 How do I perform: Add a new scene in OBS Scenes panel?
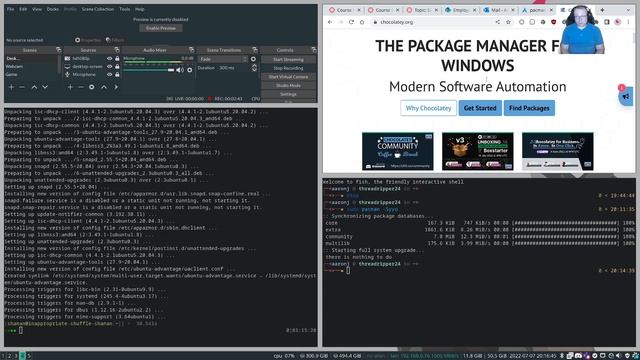11,87
